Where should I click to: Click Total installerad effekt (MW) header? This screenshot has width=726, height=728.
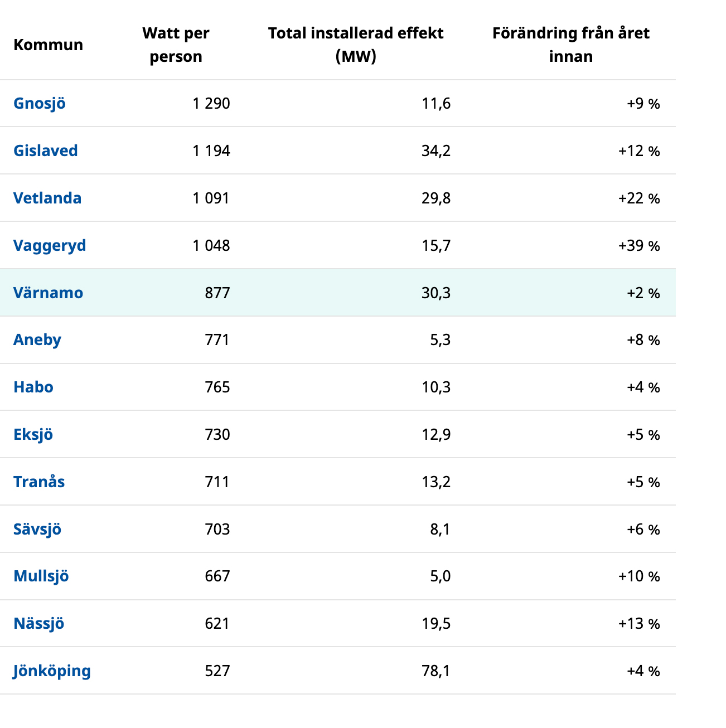tap(356, 45)
